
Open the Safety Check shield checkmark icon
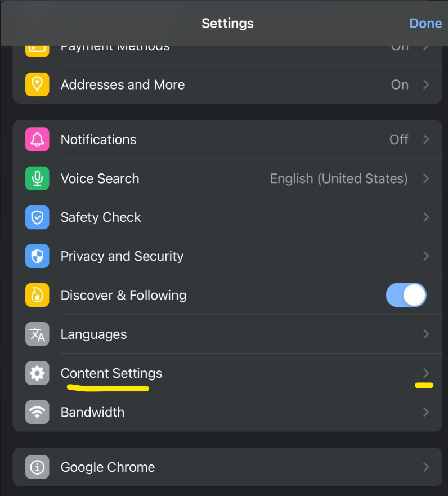(x=37, y=217)
